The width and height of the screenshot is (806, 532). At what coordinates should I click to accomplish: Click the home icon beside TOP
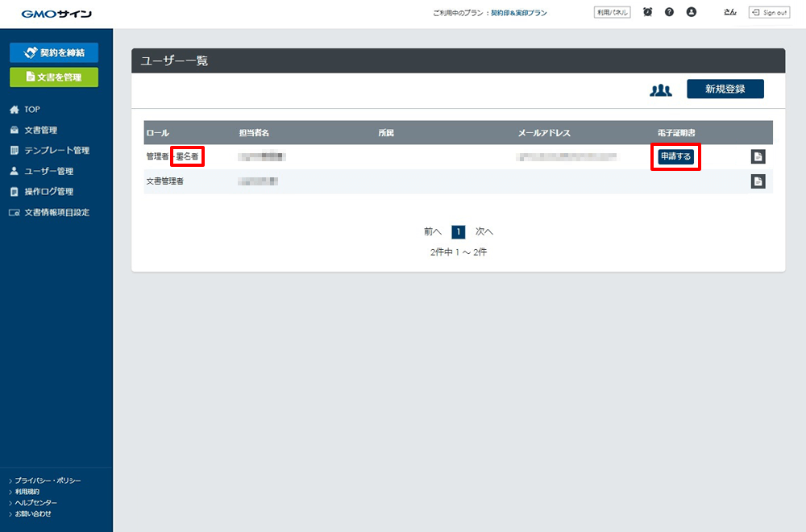click(x=15, y=110)
